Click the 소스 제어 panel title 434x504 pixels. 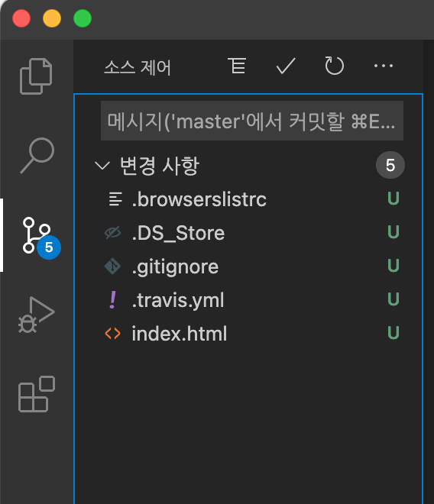[x=138, y=67]
